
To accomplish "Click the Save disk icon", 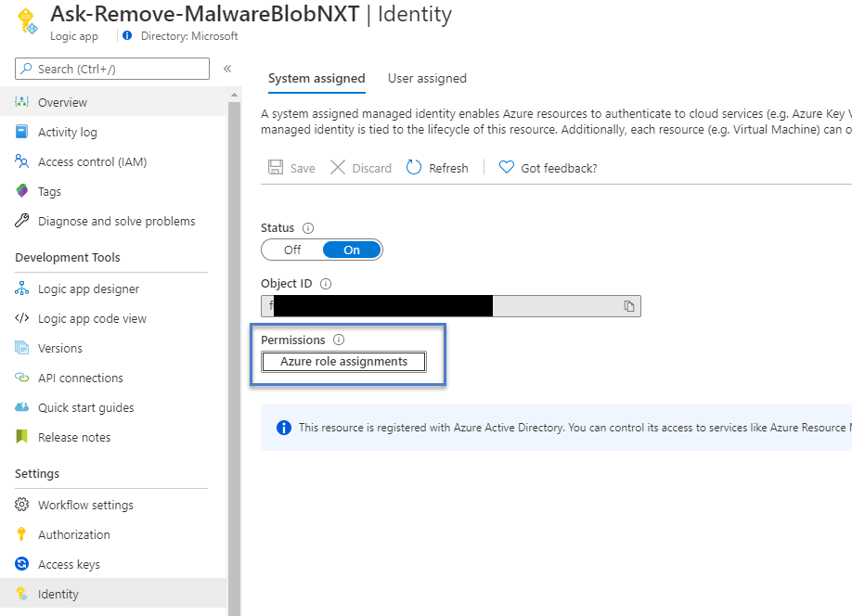I will point(276,167).
